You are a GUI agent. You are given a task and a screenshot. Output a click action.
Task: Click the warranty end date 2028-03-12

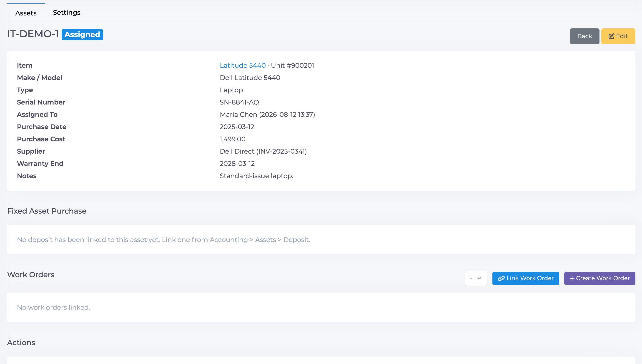coord(237,164)
